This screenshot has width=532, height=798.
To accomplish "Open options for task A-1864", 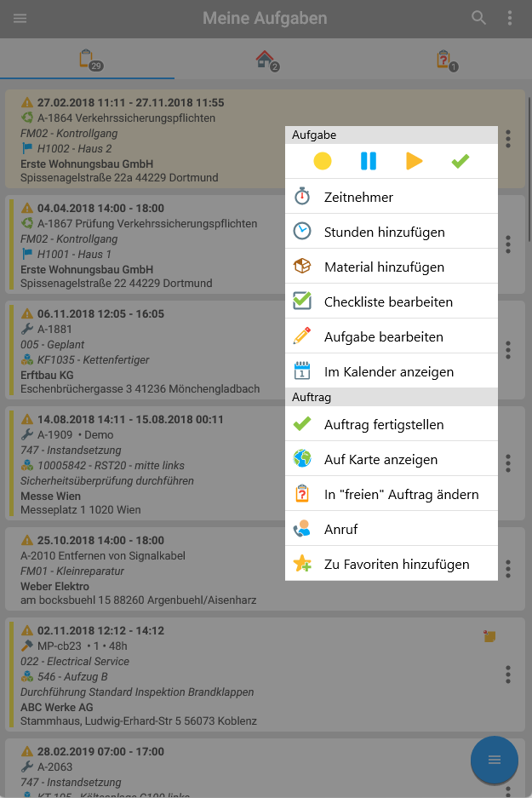I will point(507,139).
